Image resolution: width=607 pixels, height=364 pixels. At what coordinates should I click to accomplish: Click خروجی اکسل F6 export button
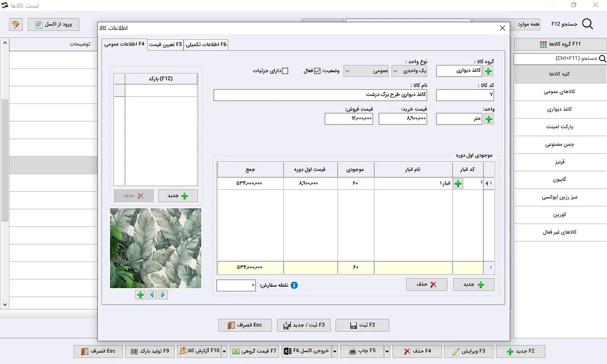point(306,351)
